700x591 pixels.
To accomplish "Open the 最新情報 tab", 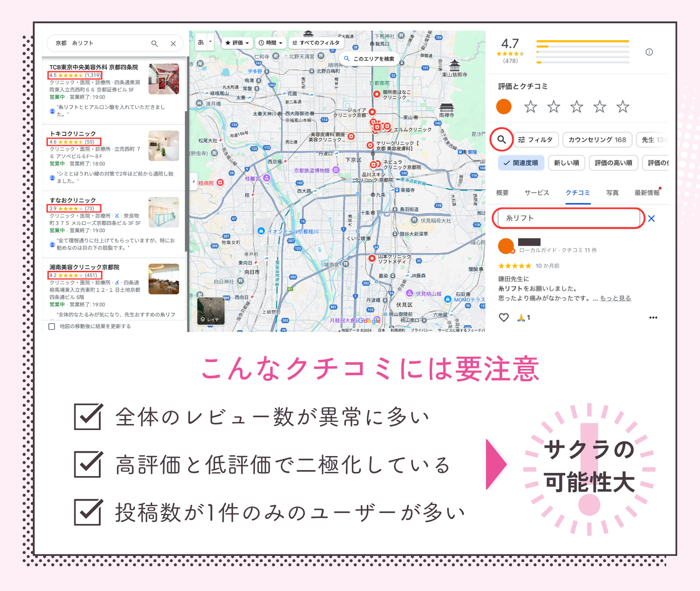I will tap(647, 193).
